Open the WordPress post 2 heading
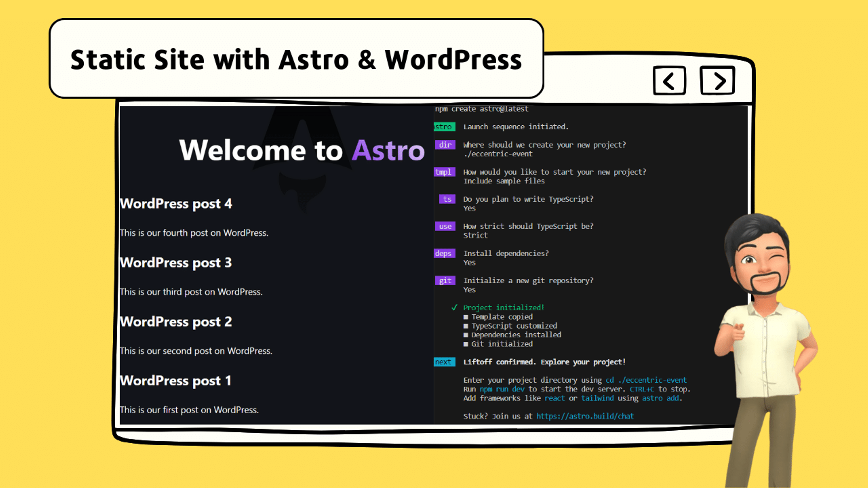 coord(176,322)
